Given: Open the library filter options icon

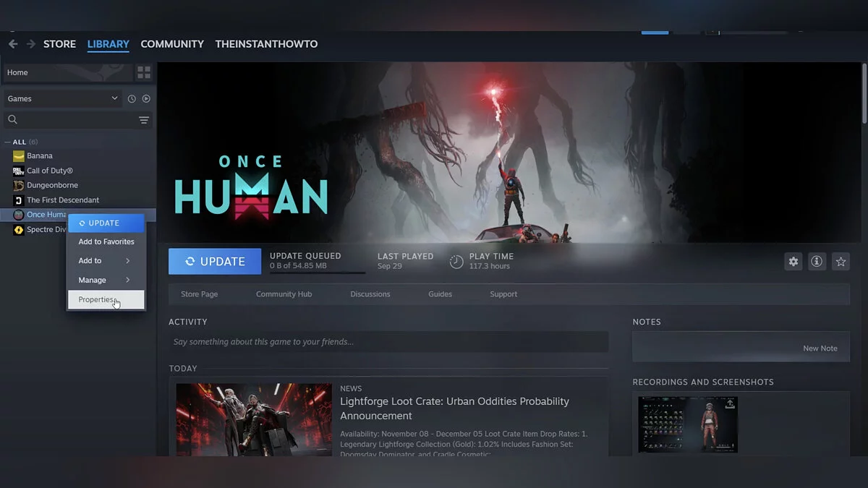Looking at the screenshot, I should coord(144,120).
